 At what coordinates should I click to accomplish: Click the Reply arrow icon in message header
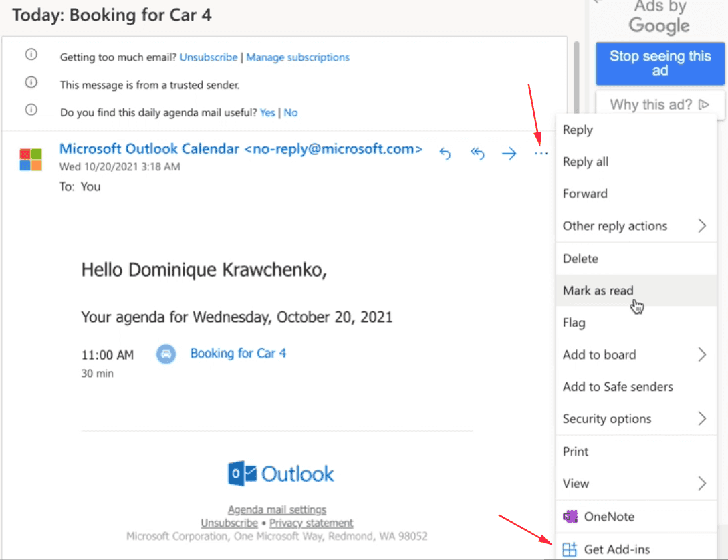[445, 154]
